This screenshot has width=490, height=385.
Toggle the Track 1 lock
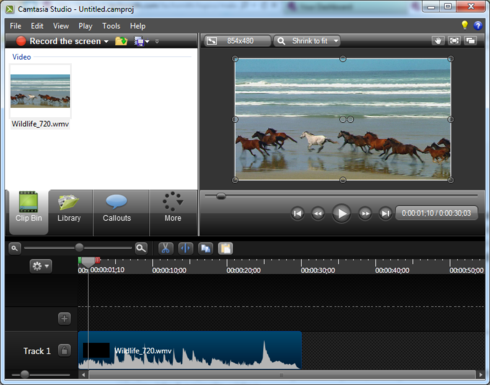click(64, 350)
